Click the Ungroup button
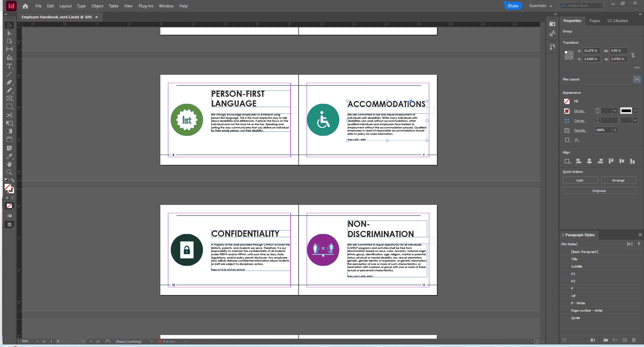The height and width of the screenshot is (347, 644). tap(599, 191)
